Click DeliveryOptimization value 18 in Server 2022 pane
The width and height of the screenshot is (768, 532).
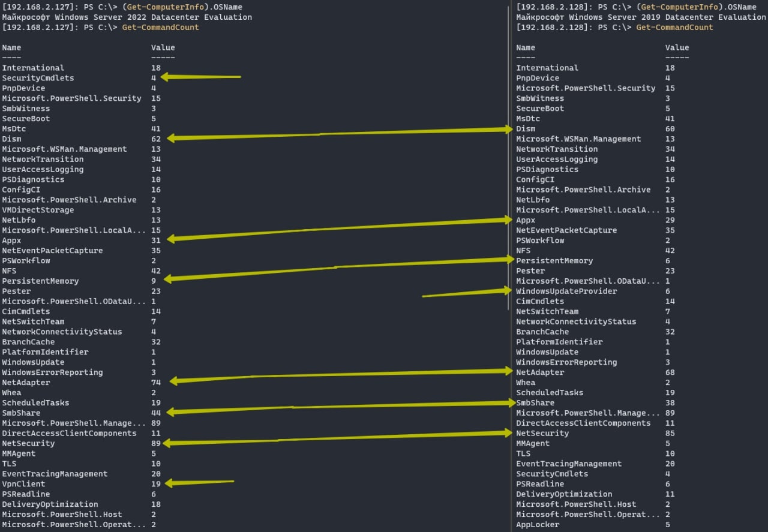(156, 504)
